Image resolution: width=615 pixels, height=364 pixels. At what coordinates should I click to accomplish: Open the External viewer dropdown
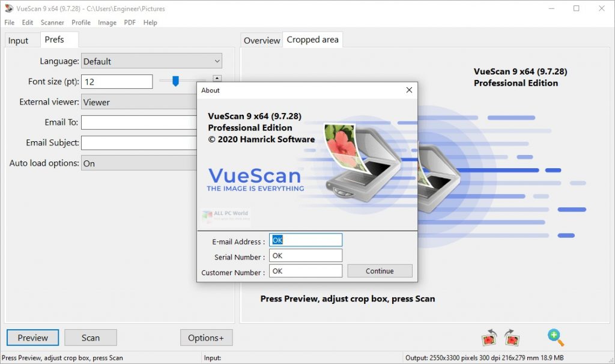tap(139, 102)
